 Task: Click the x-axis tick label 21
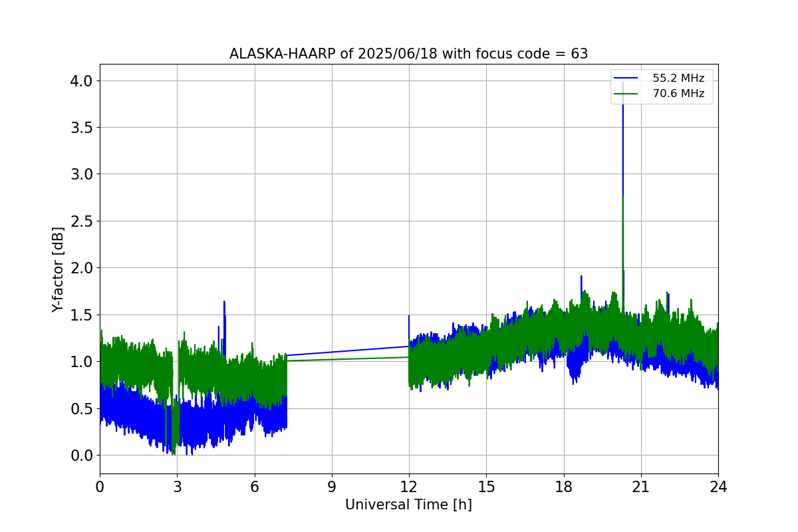tap(641, 487)
